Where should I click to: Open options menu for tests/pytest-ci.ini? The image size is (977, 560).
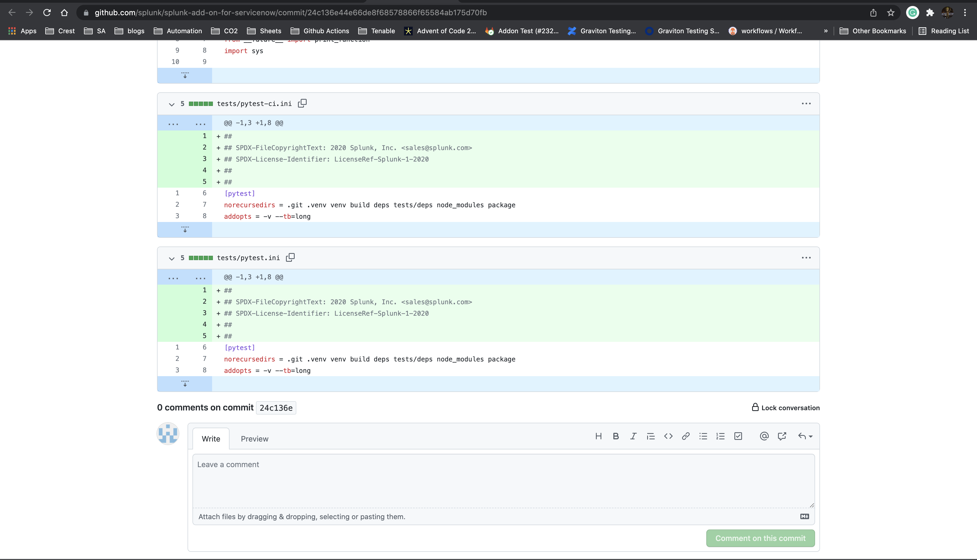pos(806,104)
